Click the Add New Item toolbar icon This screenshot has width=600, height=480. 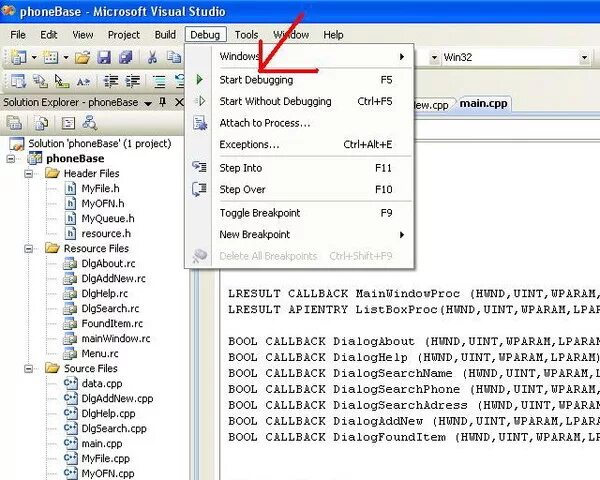(51, 58)
